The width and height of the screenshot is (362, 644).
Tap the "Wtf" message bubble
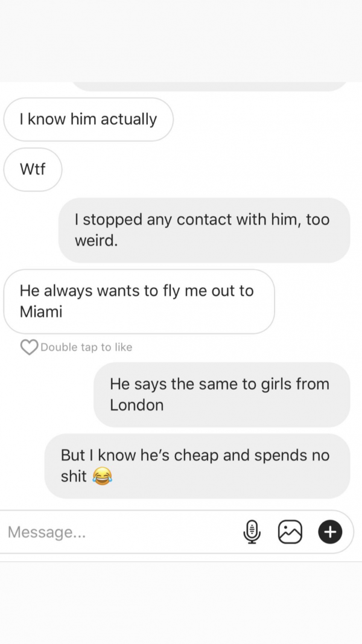pos(33,169)
